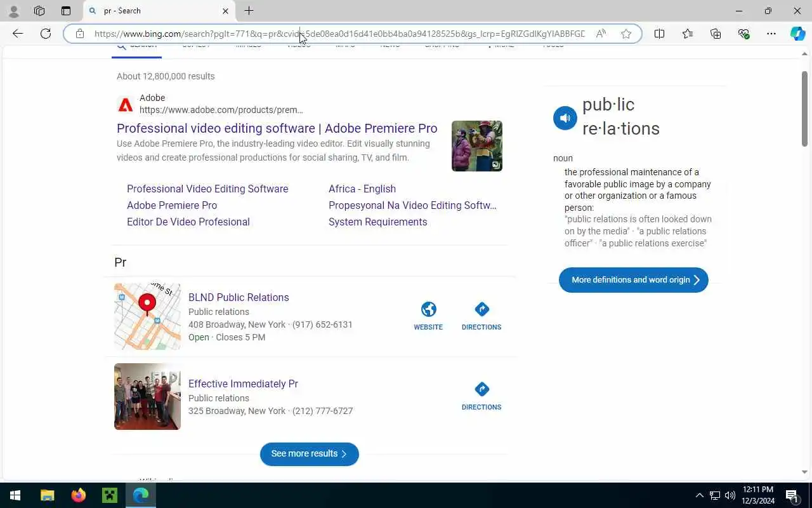Image resolution: width=812 pixels, height=508 pixels.
Task: Open the 'Propesyonal Na Video Editing' sublink
Action: (412, 205)
